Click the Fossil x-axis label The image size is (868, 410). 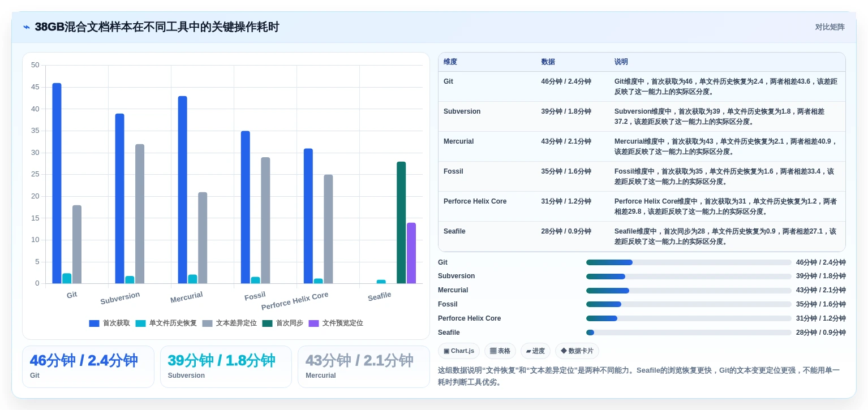coord(255,296)
